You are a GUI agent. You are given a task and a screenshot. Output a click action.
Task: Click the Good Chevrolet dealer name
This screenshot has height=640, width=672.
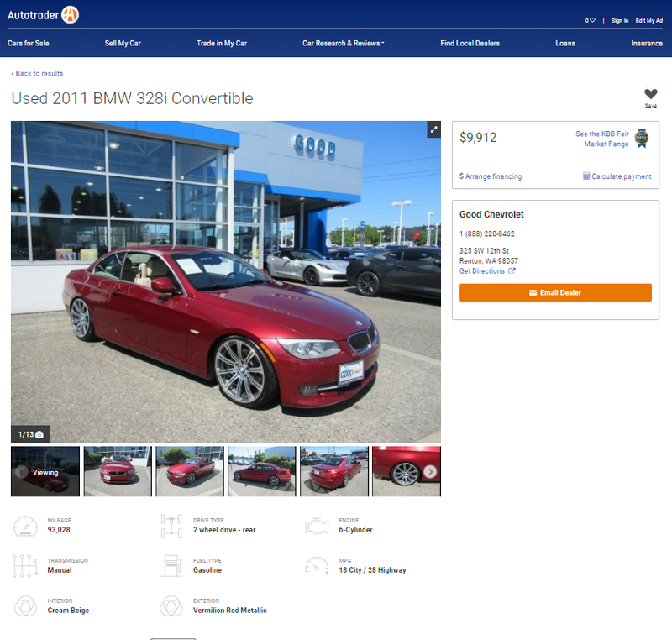(x=491, y=214)
